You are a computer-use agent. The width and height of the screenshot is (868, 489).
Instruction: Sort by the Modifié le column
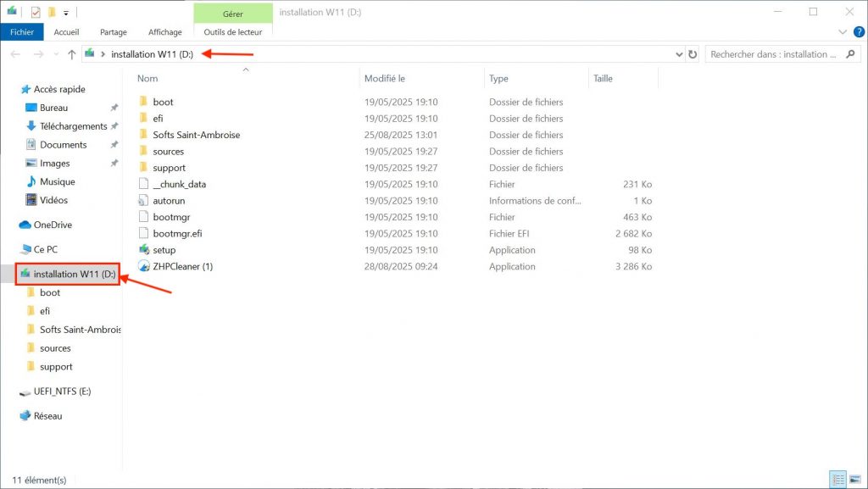point(385,79)
